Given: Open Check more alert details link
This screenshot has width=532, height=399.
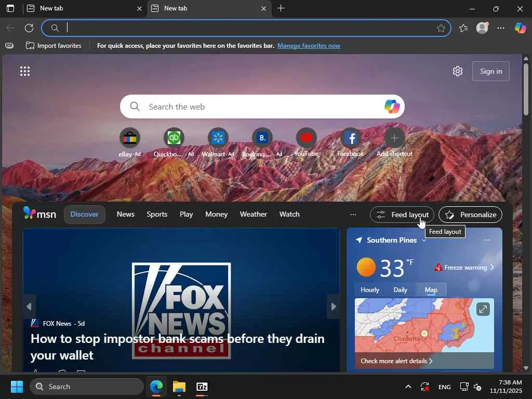Looking at the screenshot, I should pyautogui.click(x=396, y=361).
